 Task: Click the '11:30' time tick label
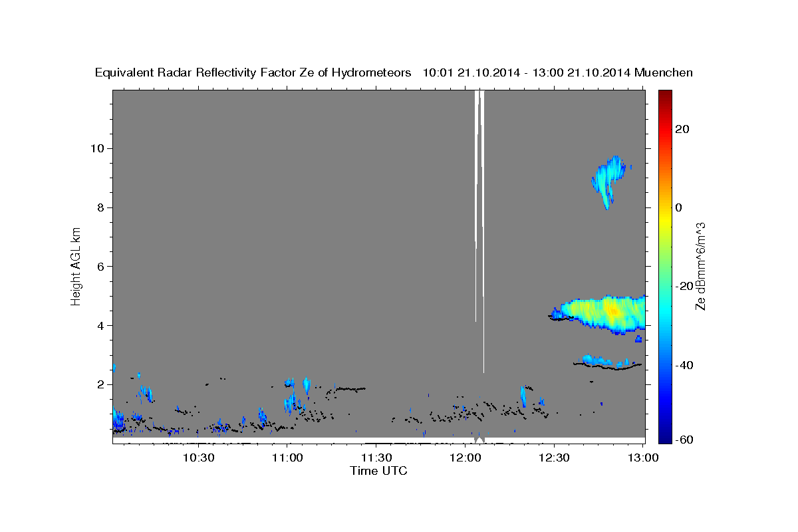coord(376,458)
